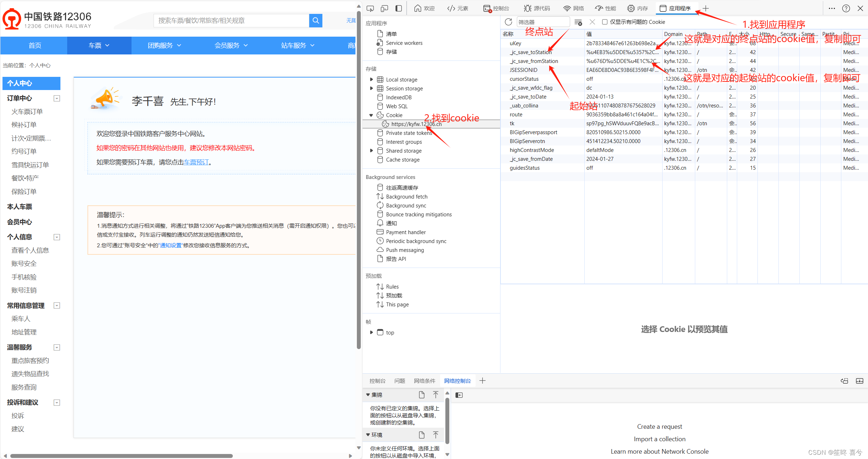The image size is (868, 459).
Task: Open the DevTools more options ellipsis
Action: click(832, 8)
